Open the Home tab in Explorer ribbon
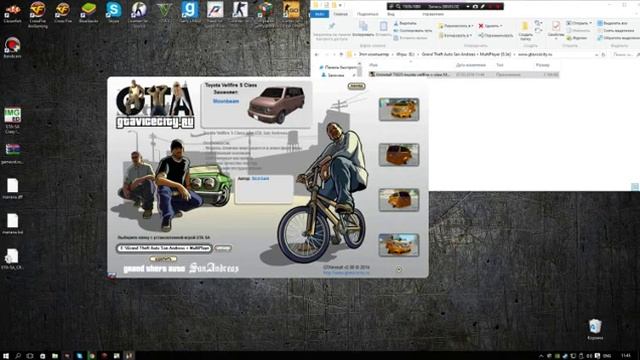This screenshot has height=360, width=640. click(x=340, y=14)
